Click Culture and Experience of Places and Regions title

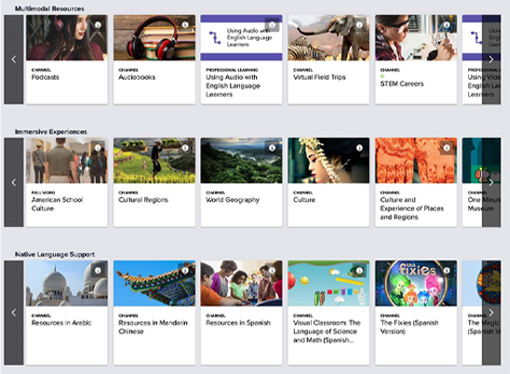(x=412, y=209)
